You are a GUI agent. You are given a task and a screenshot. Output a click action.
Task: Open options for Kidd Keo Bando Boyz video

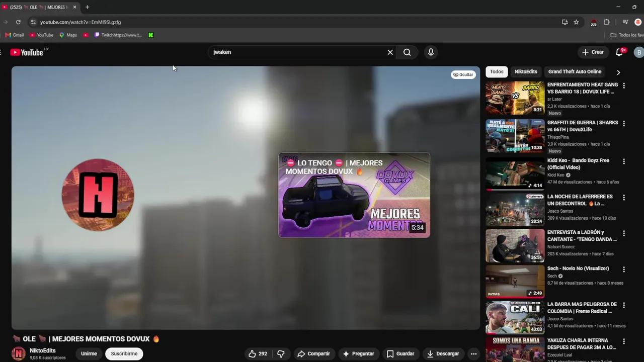point(624,162)
